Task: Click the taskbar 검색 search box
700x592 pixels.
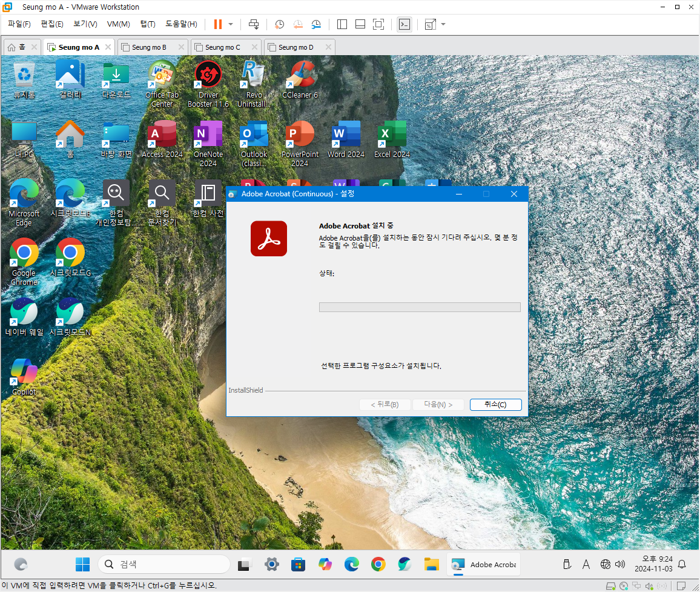Action: (164, 564)
